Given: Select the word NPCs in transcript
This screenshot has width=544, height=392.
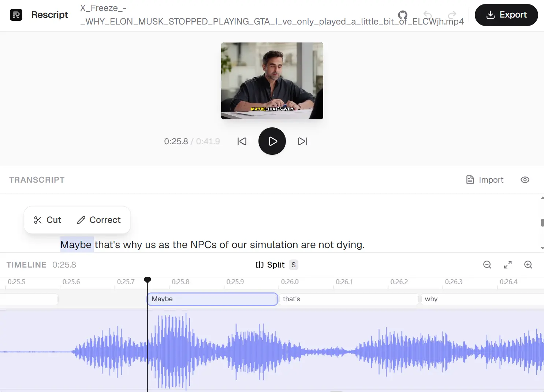Looking at the screenshot, I should (204, 244).
